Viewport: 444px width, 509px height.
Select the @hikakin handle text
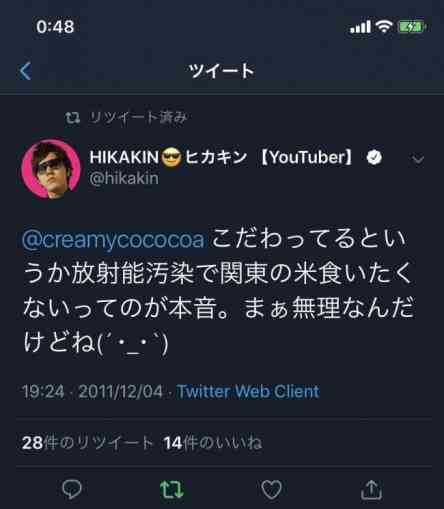(124, 178)
